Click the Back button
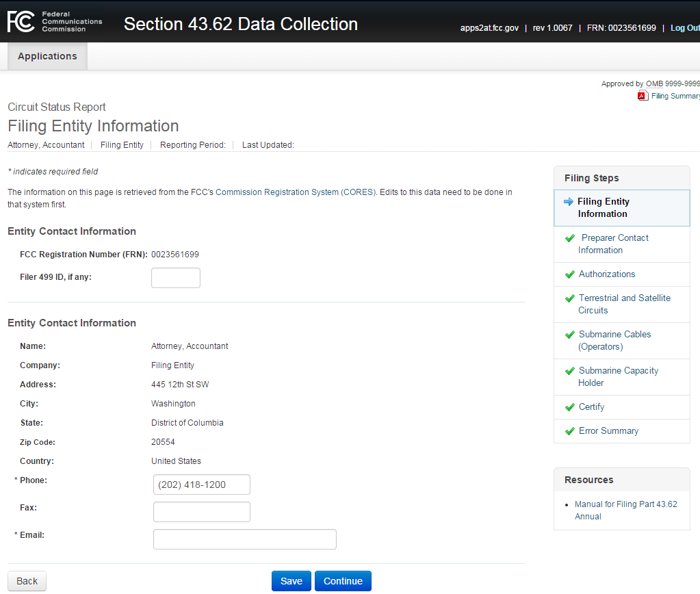The height and width of the screenshot is (594, 700). [27, 581]
